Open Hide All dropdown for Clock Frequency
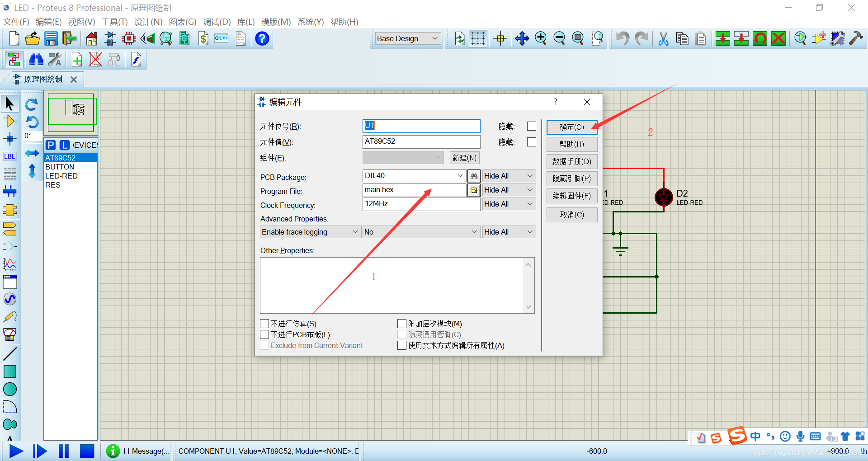This screenshot has width=868, height=461. tap(509, 204)
